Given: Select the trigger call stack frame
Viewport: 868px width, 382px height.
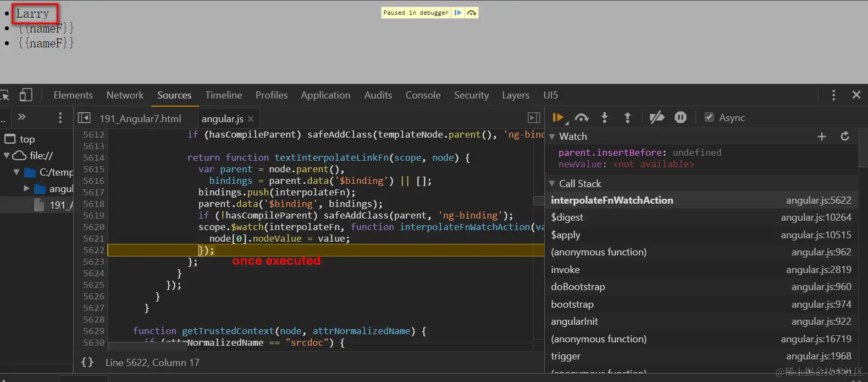Looking at the screenshot, I should 701,356.
